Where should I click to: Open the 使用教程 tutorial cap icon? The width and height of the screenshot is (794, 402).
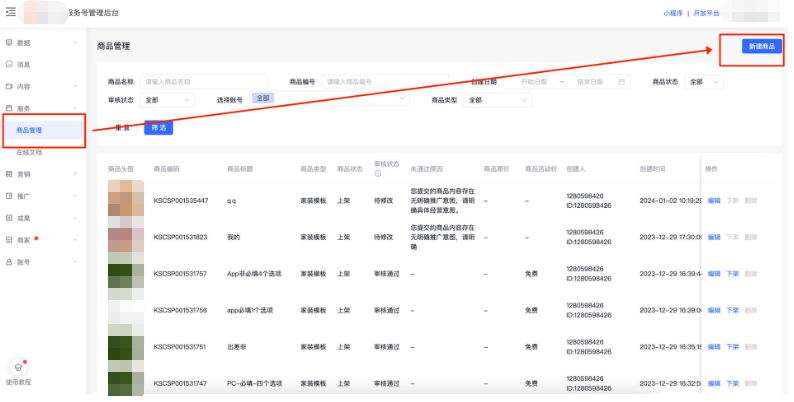pyautogui.click(x=18, y=368)
